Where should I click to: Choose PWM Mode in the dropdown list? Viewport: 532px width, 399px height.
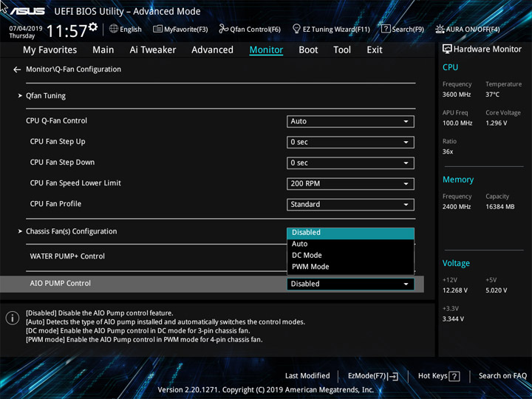click(350, 267)
